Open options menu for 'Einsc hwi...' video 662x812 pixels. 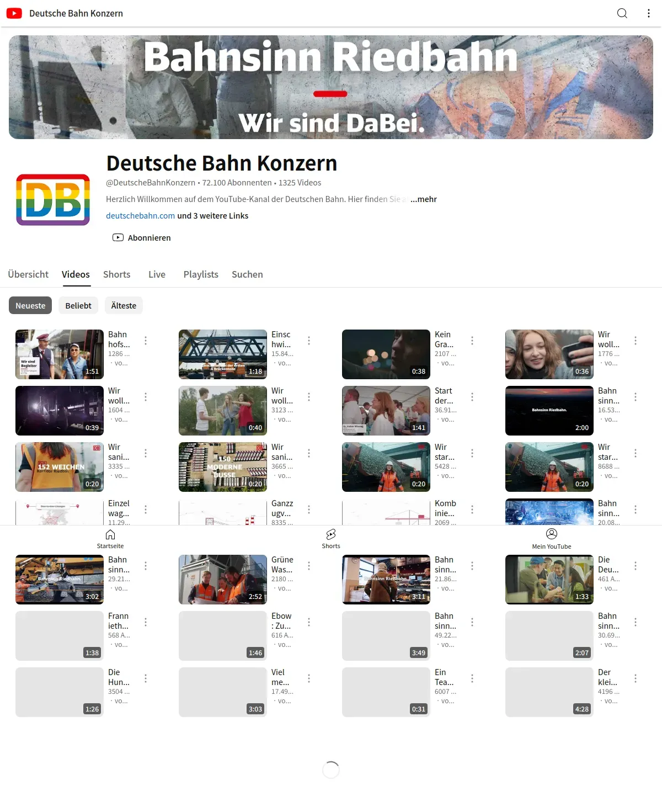309,341
